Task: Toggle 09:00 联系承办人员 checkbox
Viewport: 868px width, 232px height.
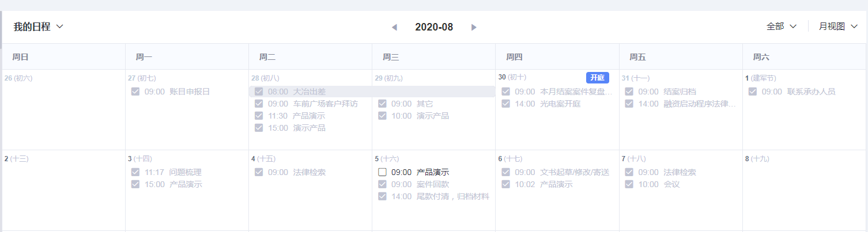Action: (752, 92)
